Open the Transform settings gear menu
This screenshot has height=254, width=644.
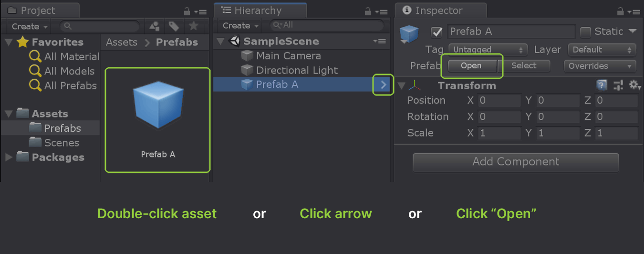point(634,85)
